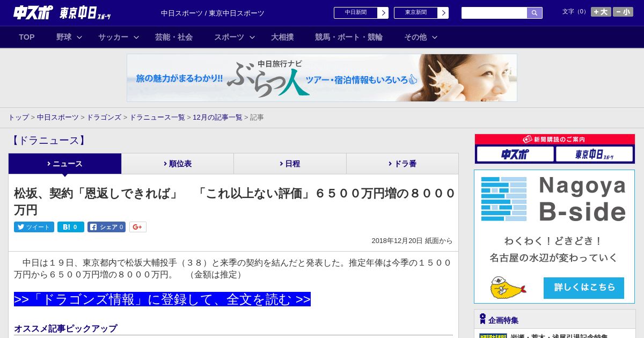Select the ニュース tab
This screenshot has width=644, height=338.
click(65, 164)
